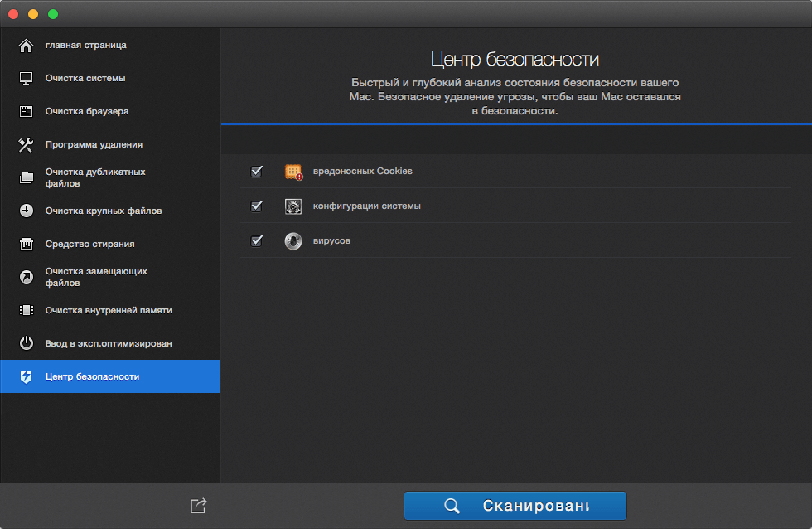The image size is (812, 529).
Task: Click the вирусов label text
Action: pos(331,240)
